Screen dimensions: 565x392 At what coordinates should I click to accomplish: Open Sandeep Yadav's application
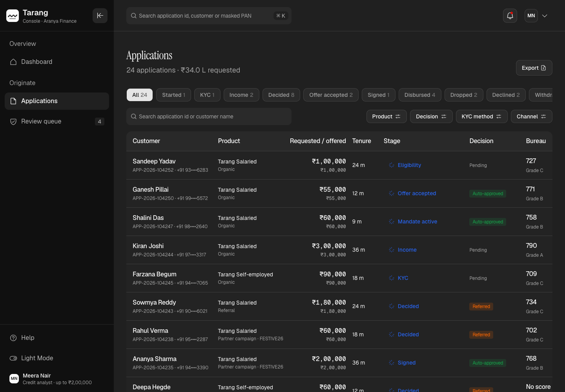point(339,165)
